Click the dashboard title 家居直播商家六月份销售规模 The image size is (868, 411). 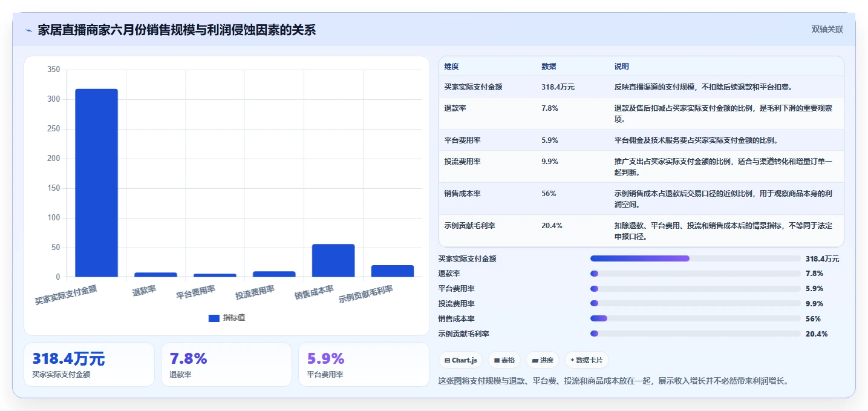coord(177,30)
